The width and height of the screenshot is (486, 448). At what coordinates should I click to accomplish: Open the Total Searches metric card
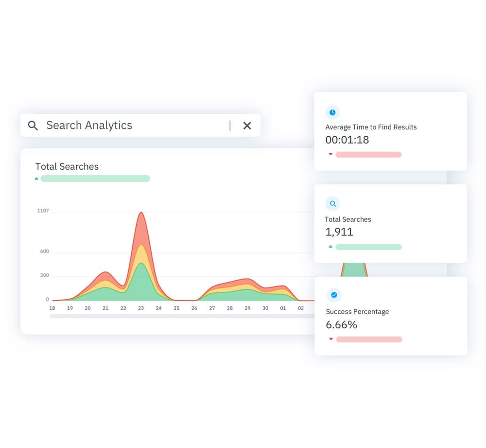pos(390,223)
